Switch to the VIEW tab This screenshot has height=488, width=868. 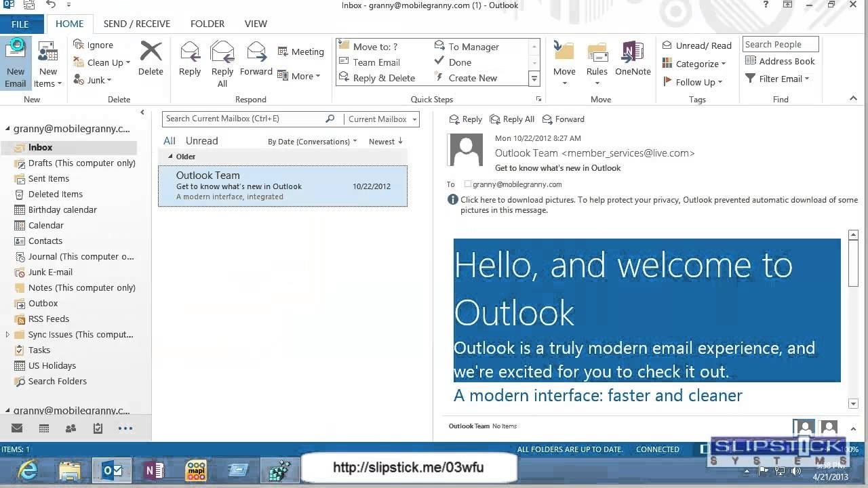point(256,24)
